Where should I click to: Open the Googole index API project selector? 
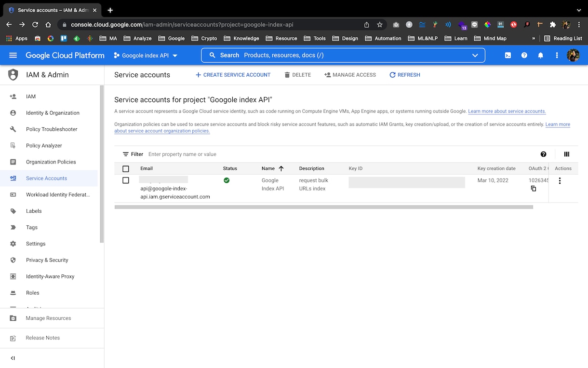(146, 55)
